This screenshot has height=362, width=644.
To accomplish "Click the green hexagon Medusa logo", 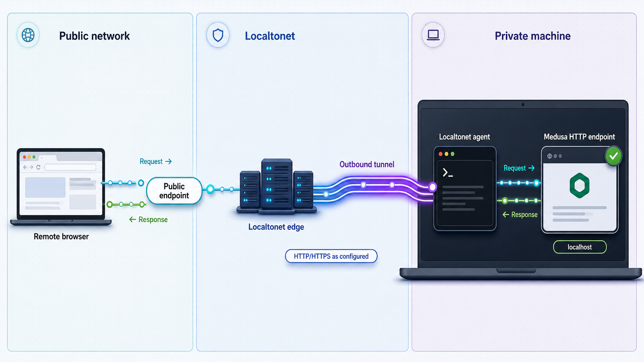I will [x=580, y=185].
